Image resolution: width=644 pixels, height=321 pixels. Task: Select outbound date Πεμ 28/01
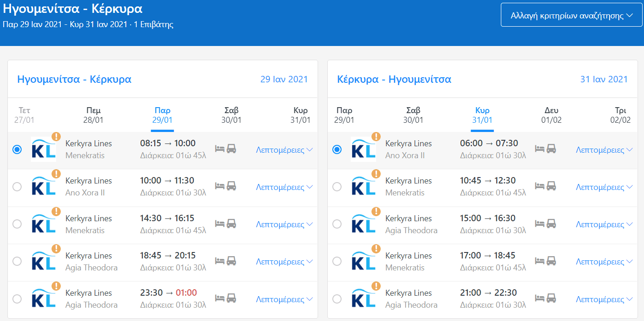[93, 115]
